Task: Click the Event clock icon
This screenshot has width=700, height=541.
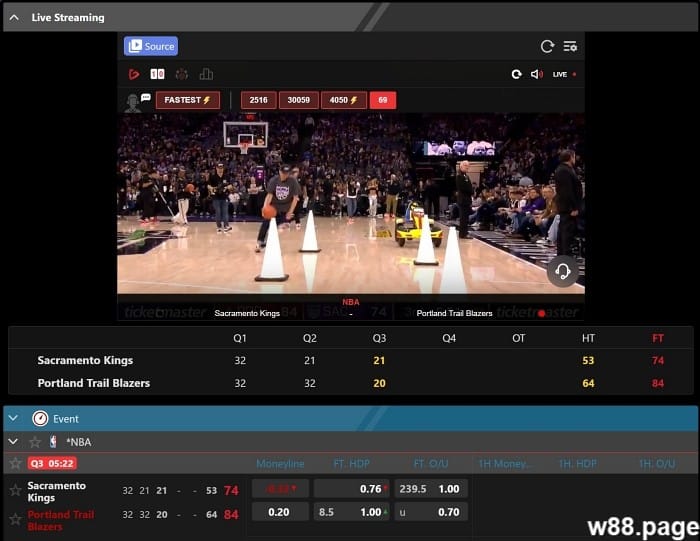Action: pyautogui.click(x=40, y=419)
